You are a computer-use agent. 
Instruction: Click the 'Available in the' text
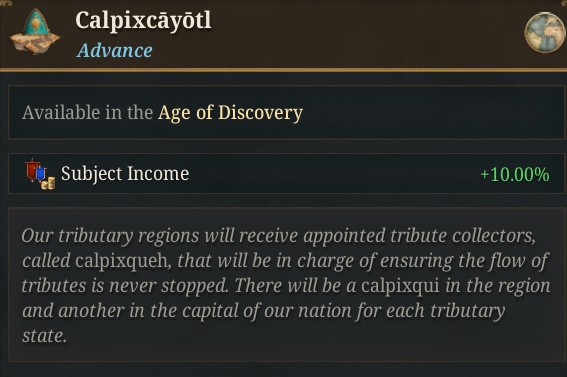[x=88, y=112]
